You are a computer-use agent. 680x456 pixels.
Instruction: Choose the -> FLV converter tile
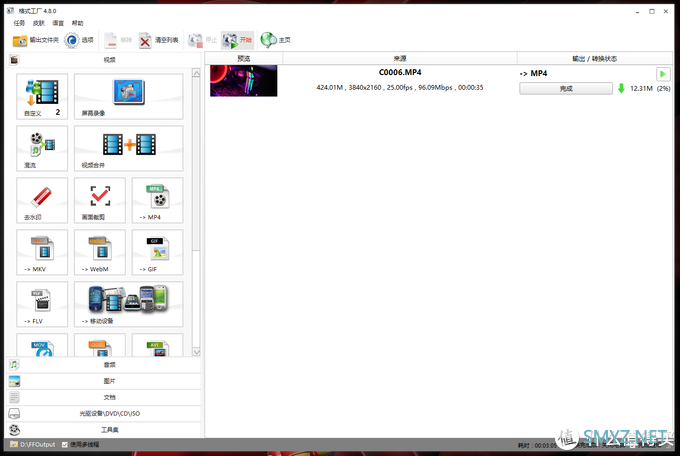pyautogui.click(x=42, y=305)
